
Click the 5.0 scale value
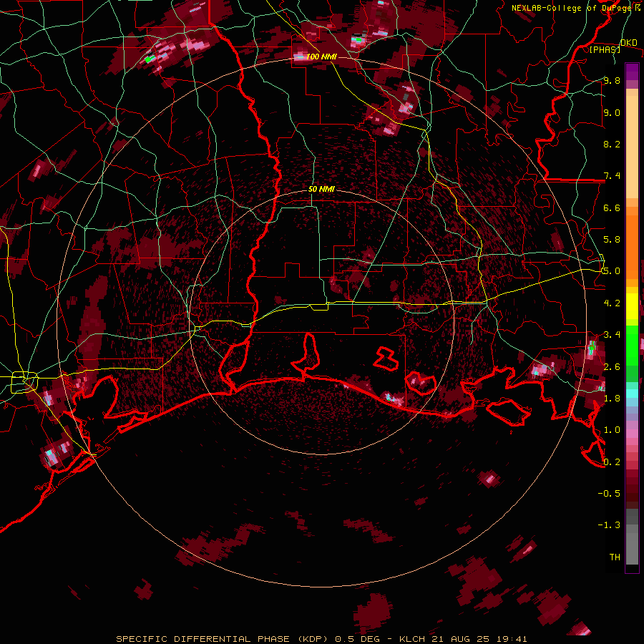click(612, 271)
